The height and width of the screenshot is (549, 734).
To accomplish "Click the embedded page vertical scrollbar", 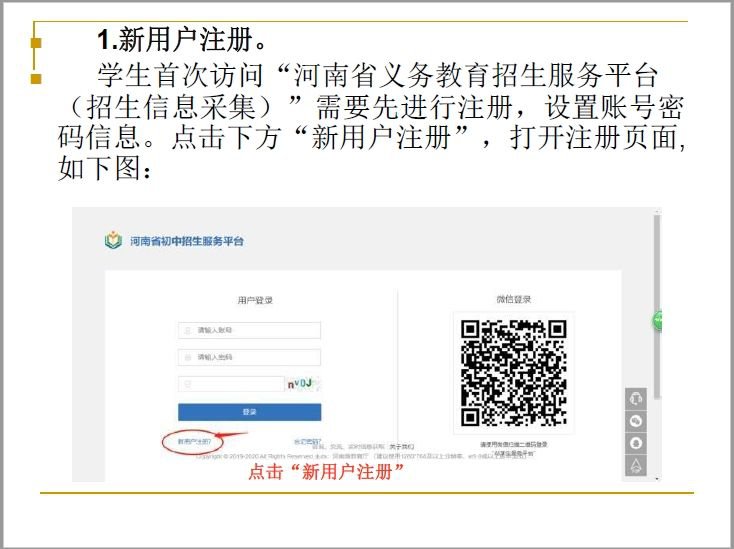I will coord(657,307).
